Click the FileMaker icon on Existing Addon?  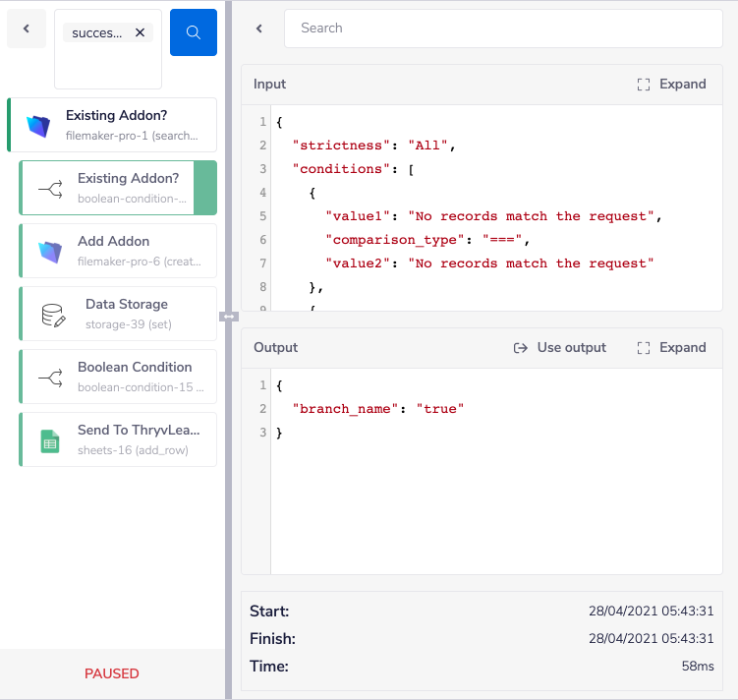[38, 126]
